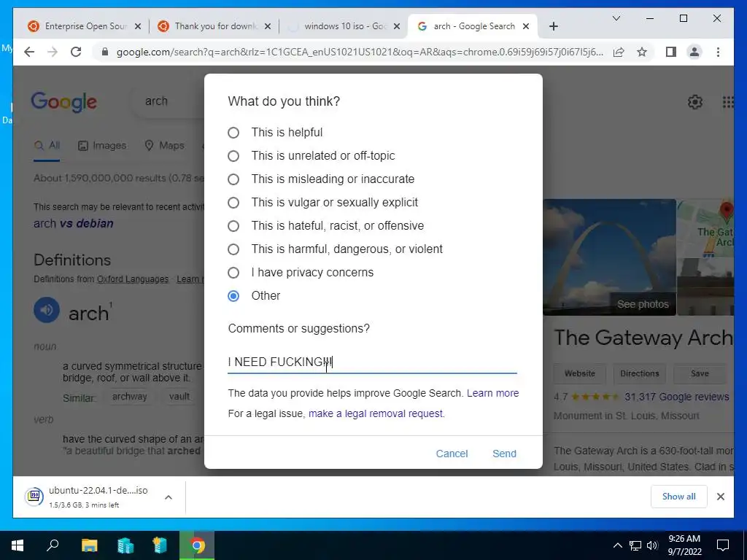Open '31,317 Google reviews' link
The image size is (747, 560).
(676, 397)
